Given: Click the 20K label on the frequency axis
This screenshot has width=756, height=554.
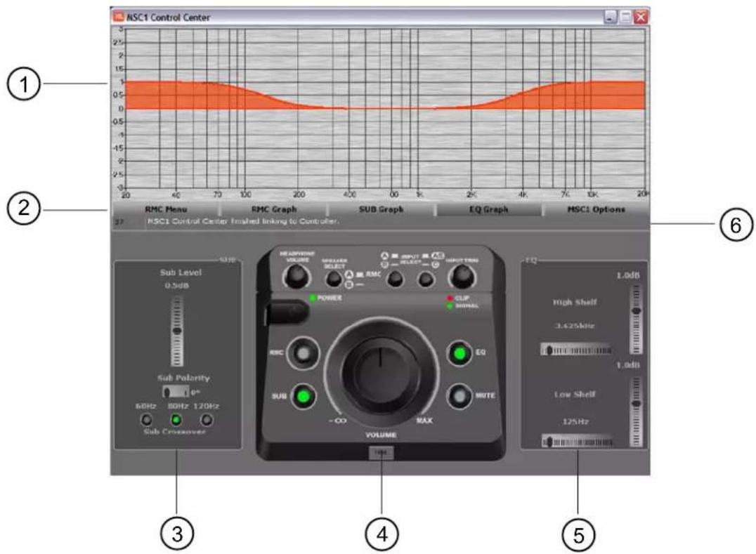Looking at the screenshot, I should tap(643, 194).
